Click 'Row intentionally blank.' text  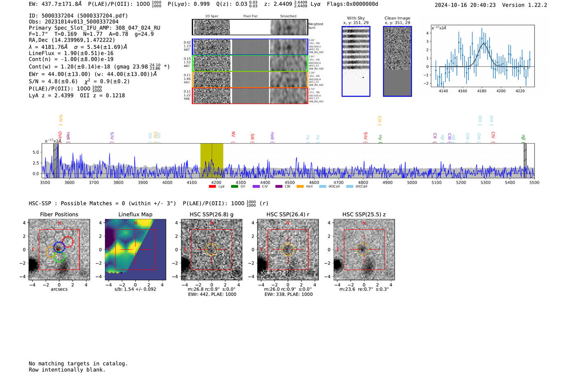[67, 370]
